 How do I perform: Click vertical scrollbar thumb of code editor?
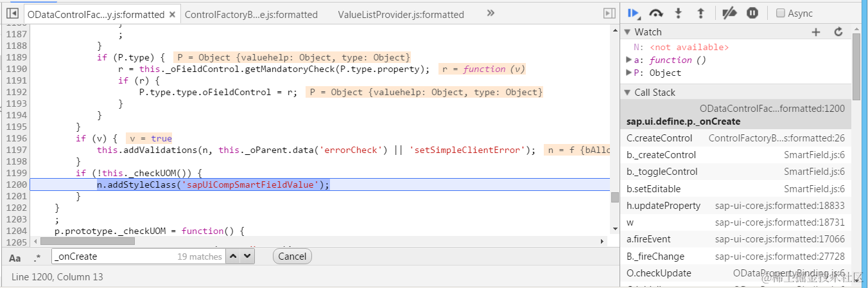pos(614,197)
